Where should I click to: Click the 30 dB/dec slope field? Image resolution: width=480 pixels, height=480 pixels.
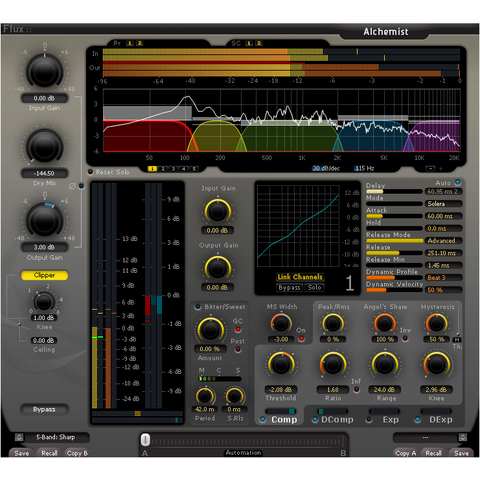coord(326,169)
